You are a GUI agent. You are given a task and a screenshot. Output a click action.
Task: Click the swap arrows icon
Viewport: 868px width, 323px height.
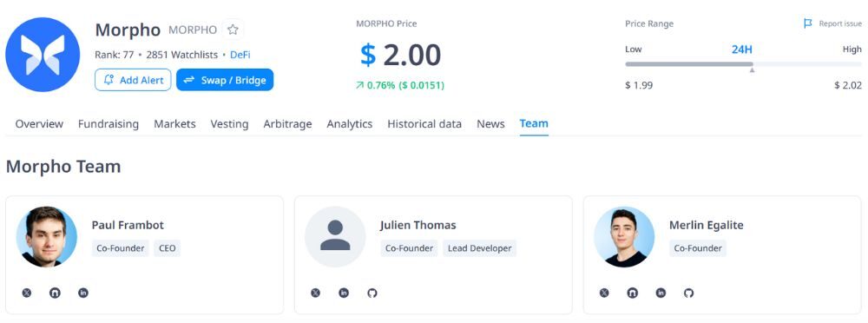pyautogui.click(x=189, y=80)
